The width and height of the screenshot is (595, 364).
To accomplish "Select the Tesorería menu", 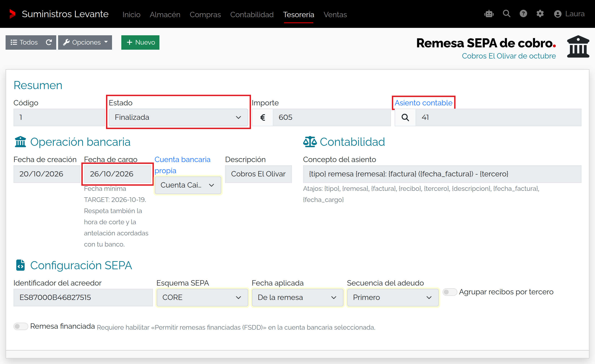I will click(298, 14).
